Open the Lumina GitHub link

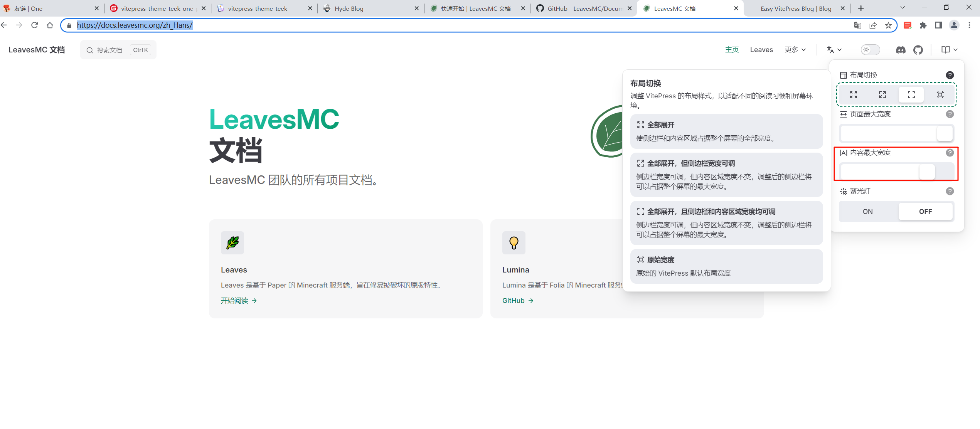(518, 301)
